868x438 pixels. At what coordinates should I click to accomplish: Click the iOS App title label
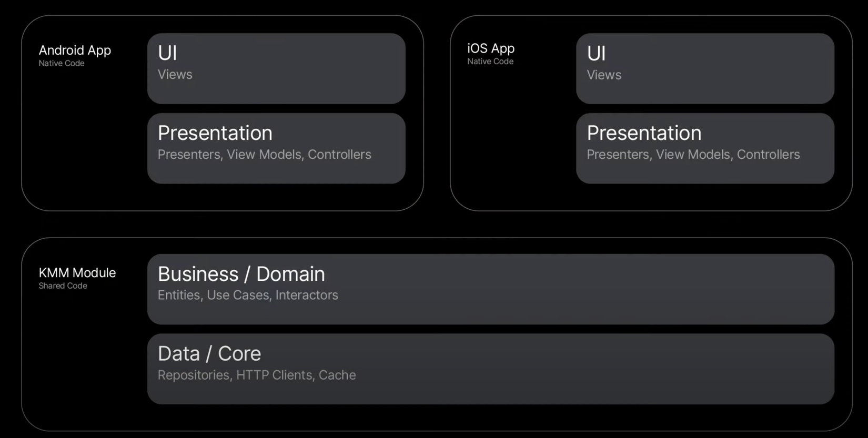(x=490, y=48)
